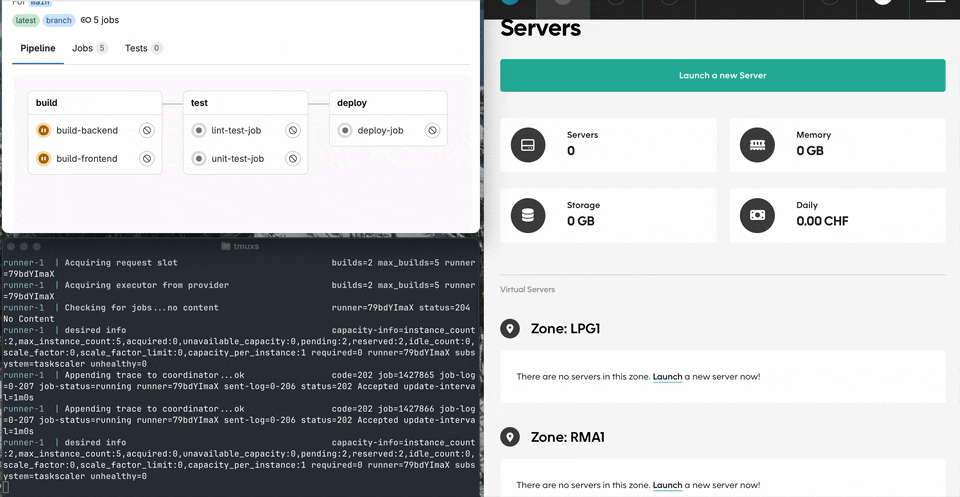Image resolution: width=960 pixels, height=497 pixels.
Task: Click the Zone LPG1 location pin icon
Action: pyautogui.click(x=510, y=329)
